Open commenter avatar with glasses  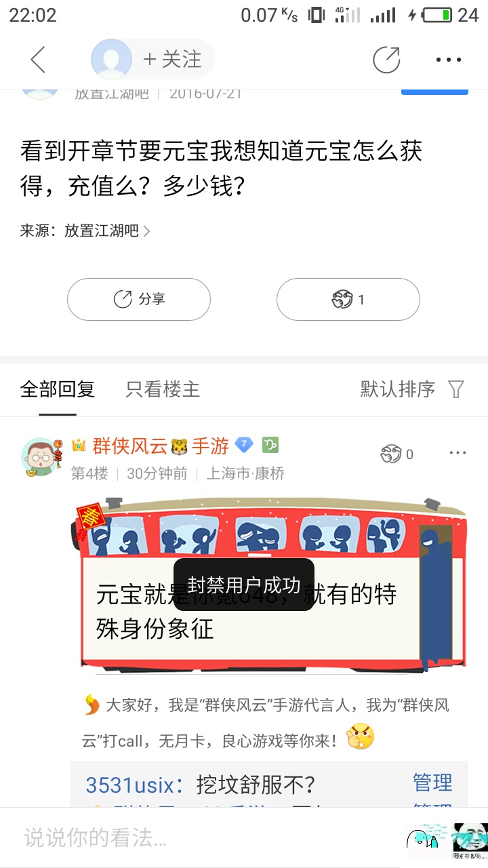39,457
